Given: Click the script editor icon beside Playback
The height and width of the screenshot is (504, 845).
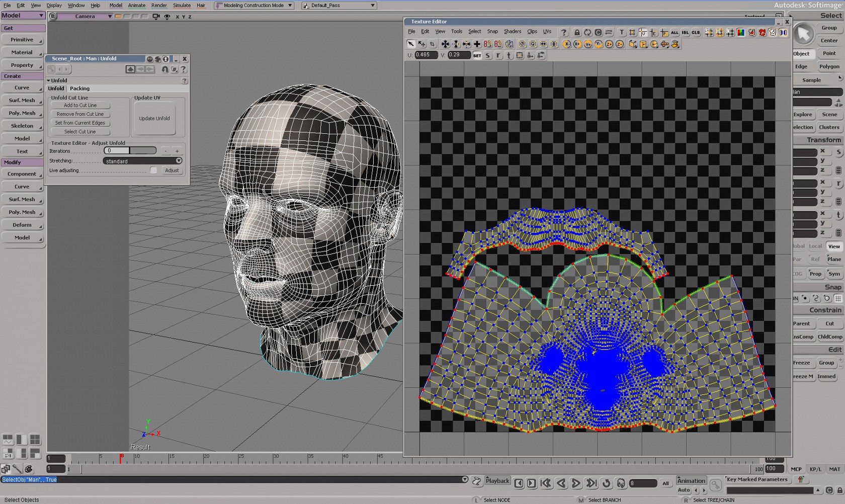Looking at the screenshot, I should coord(477,481).
